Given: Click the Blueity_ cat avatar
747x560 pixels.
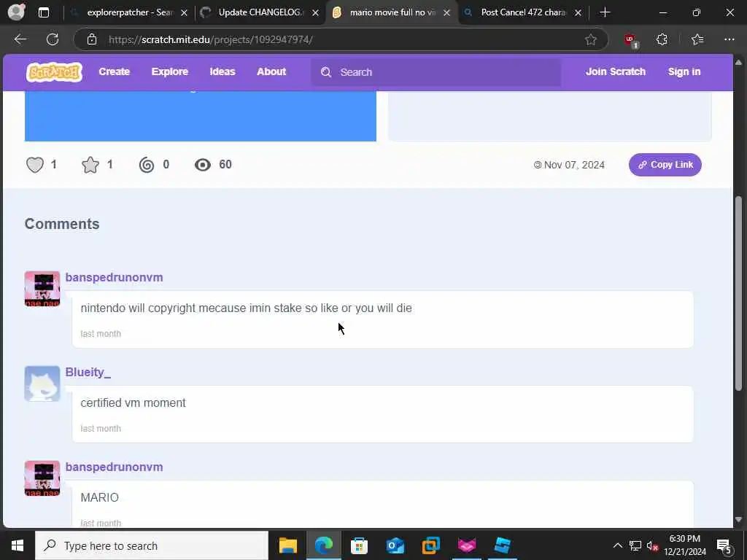Looking at the screenshot, I should 42,384.
